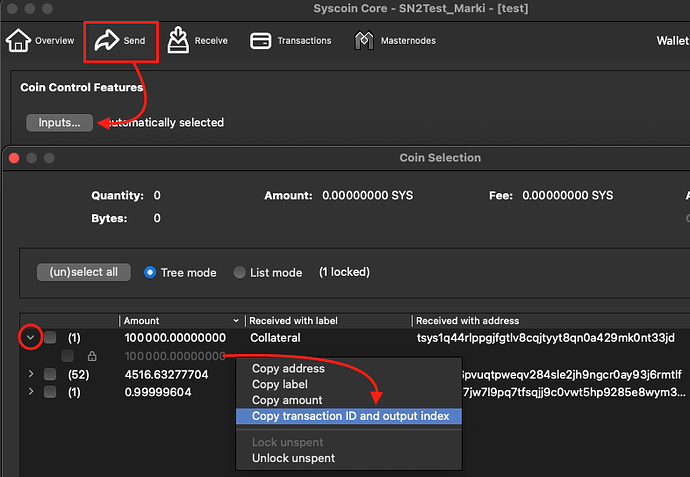This screenshot has height=477, width=690.
Task: Check the Collateral row checkbox
Action: [x=50, y=338]
